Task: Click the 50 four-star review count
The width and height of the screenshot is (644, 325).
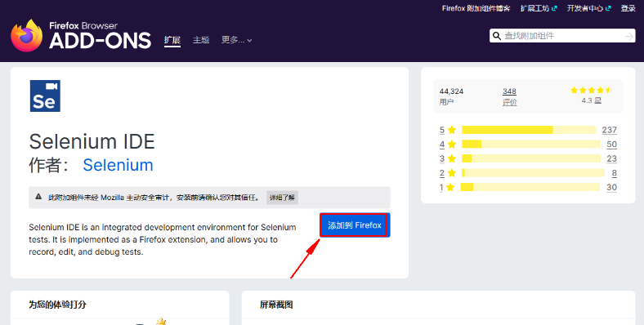Action: coord(611,144)
